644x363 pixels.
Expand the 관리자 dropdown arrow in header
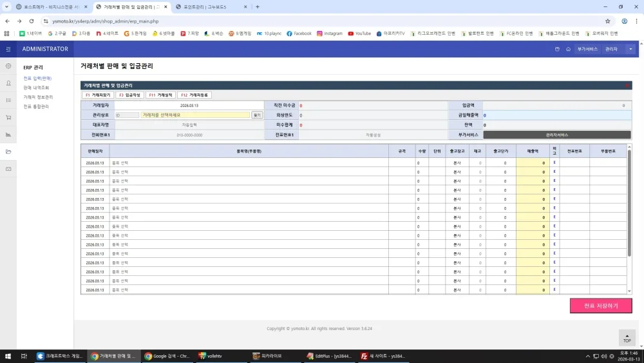(630, 49)
